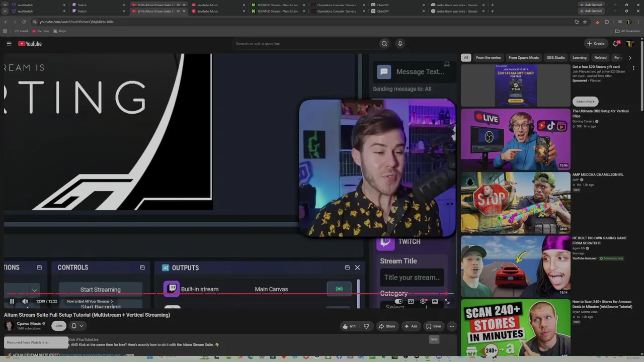Open 'The Ultimate OBS Setup for Vertical Clips' title

coord(600,113)
